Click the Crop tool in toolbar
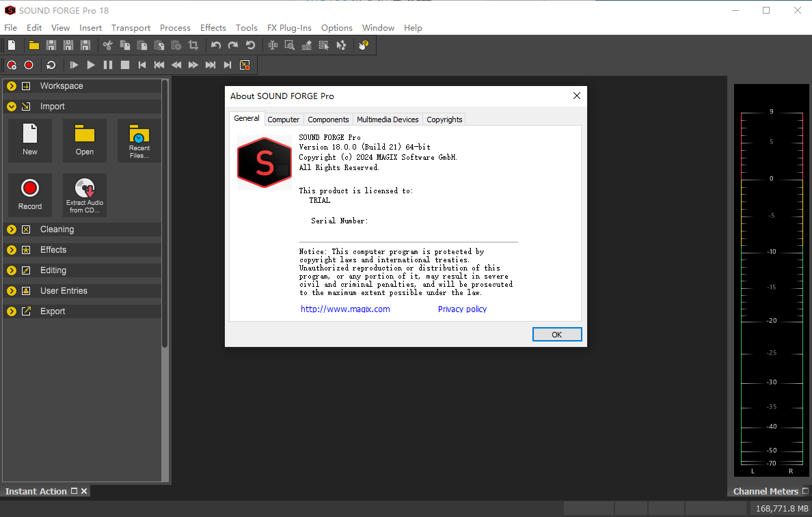Screen dimensions: 812x517 point(193,45)
